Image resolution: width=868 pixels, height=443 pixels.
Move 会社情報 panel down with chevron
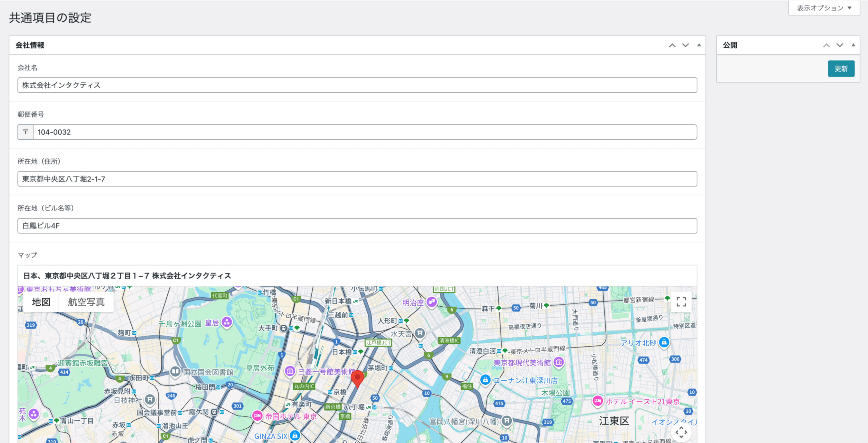coord(685,45)
